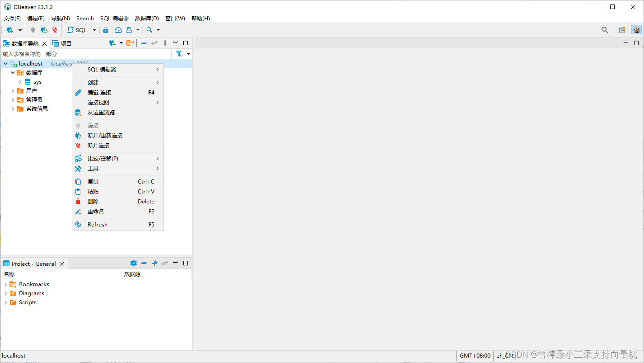Expand the 管理员 folder
The width and height of the screenshot is (644, 363).
coord(13,100)
